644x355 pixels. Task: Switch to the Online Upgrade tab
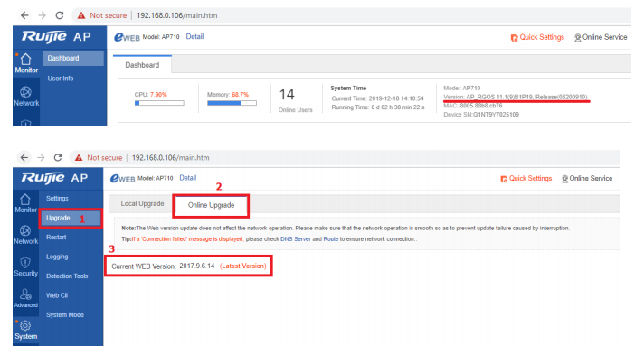point(211,205)
